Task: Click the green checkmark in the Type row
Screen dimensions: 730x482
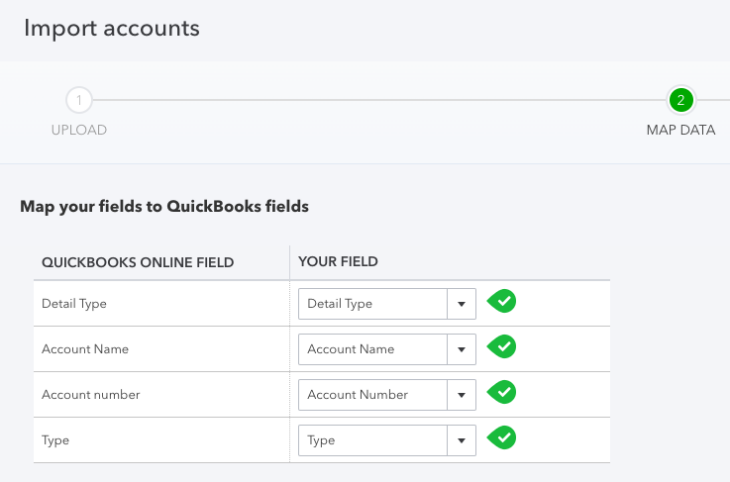Action: (x=502, y=438)
